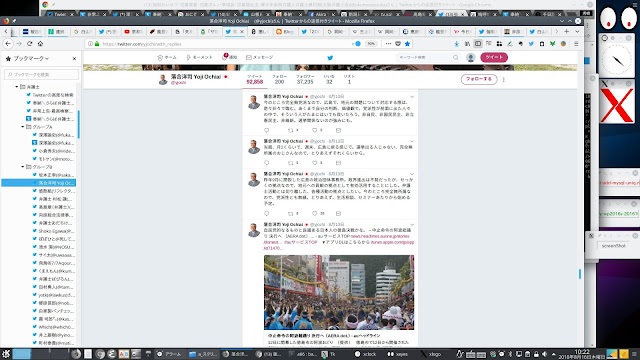This screenshot has width=640, height=360.
Task: Open Shoko Egawa bookmark entry
Action: (56, 231)
